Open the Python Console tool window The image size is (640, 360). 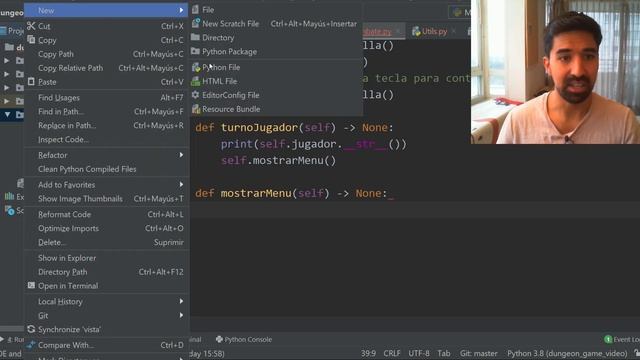[x=244, y=340]
